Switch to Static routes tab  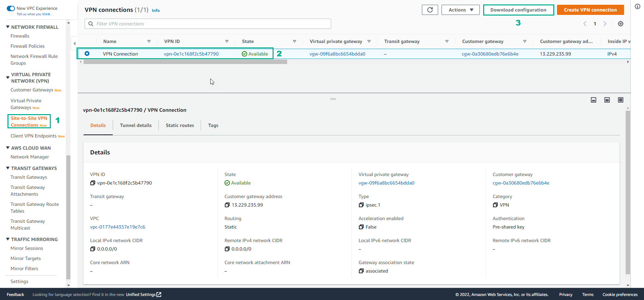[180, 125]
